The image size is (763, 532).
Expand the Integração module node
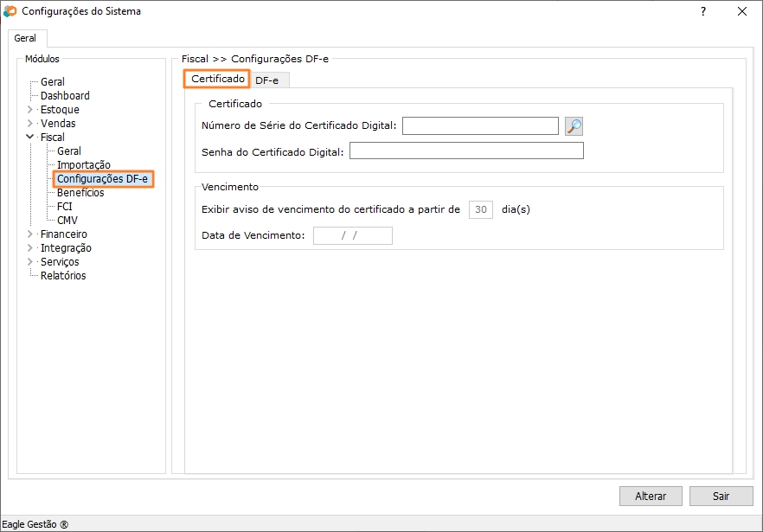click(30, 248)
